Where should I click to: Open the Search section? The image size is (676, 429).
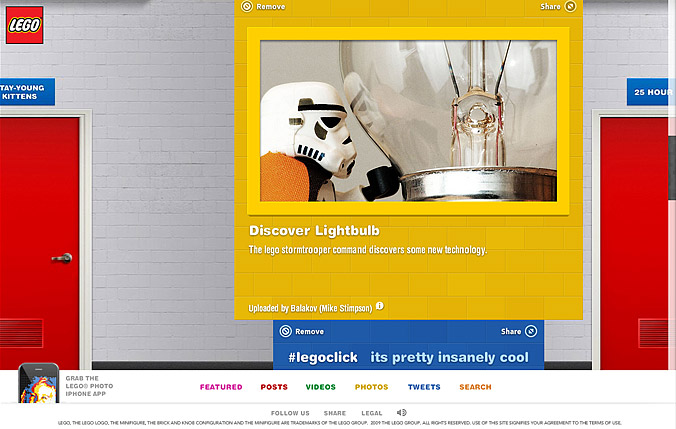[475, 387]
